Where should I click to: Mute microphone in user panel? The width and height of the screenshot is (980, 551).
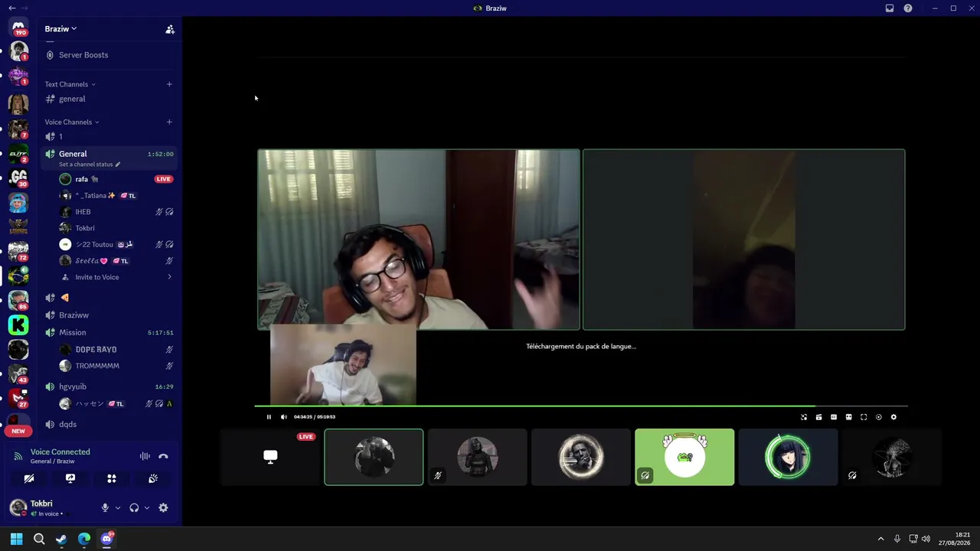point(106,507)
